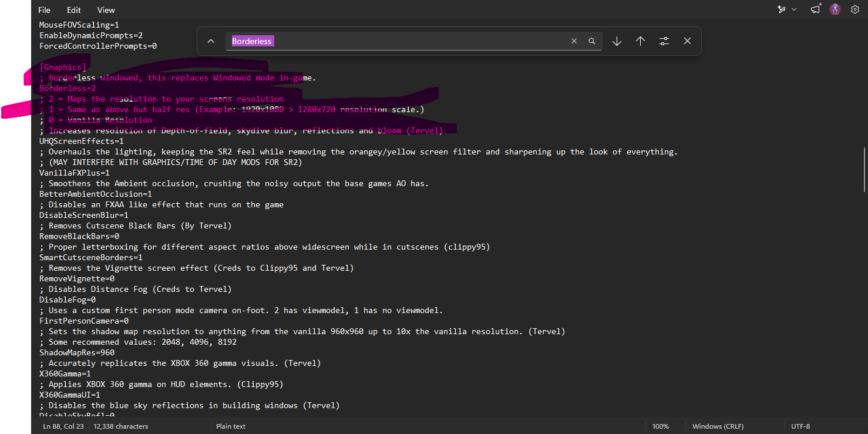The width and height of the screenshot is (868, 434).
Task: Open the File menu
Action: [x=44, y=10]
